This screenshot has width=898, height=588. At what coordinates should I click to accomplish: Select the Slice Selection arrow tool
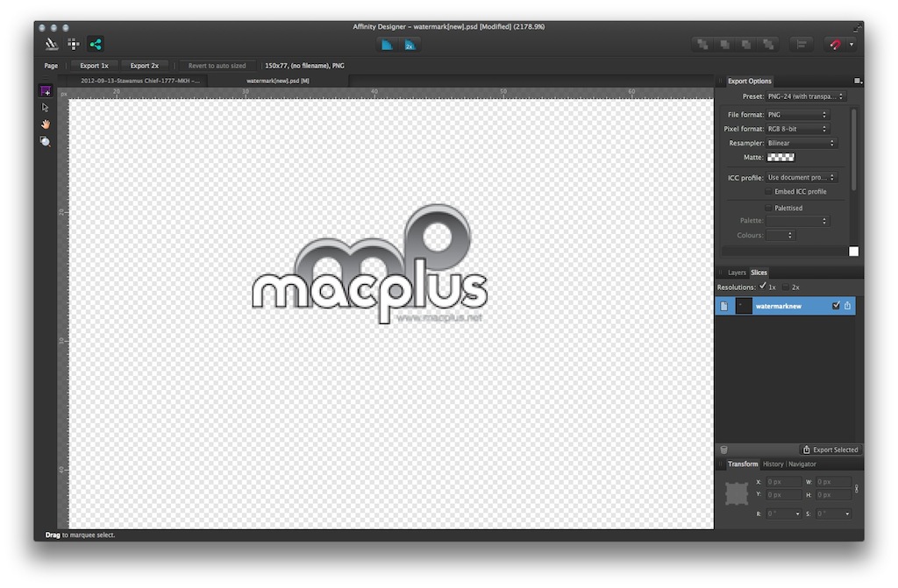pyautogui.click(x=46, y=108)
